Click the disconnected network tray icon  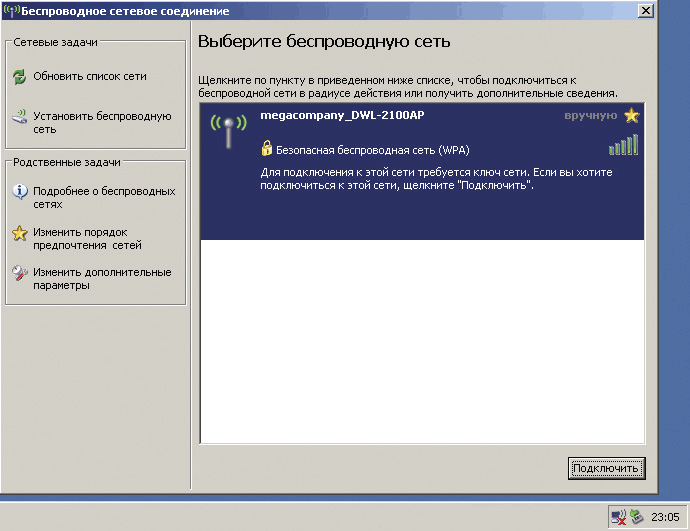tap(619, 517)
